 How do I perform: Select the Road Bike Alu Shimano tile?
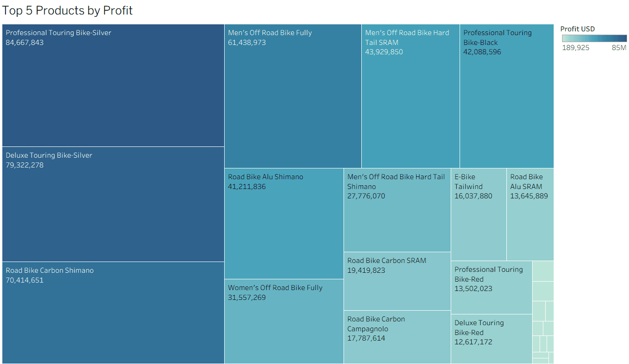pos(284,224)
